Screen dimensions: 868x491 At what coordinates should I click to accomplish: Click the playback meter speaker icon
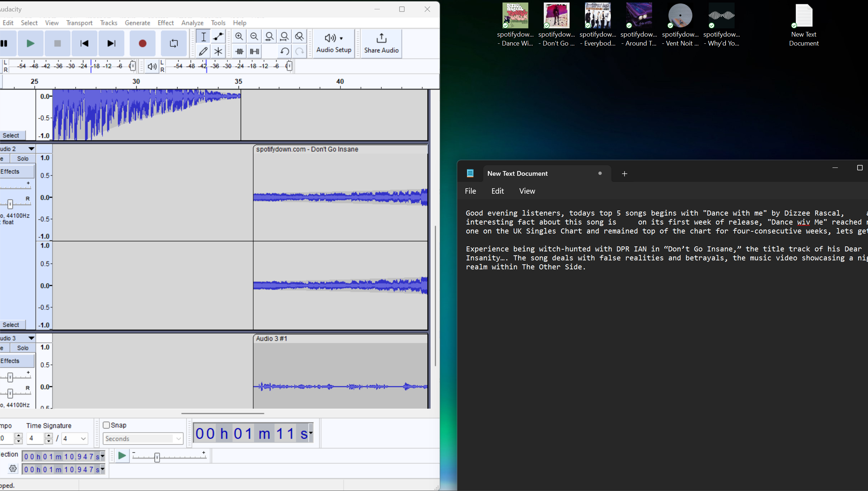152,66
